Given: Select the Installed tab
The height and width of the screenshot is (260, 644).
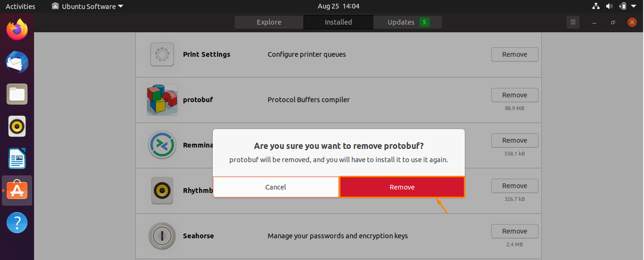Looking at the screenshot, I should tap(339, 22).
